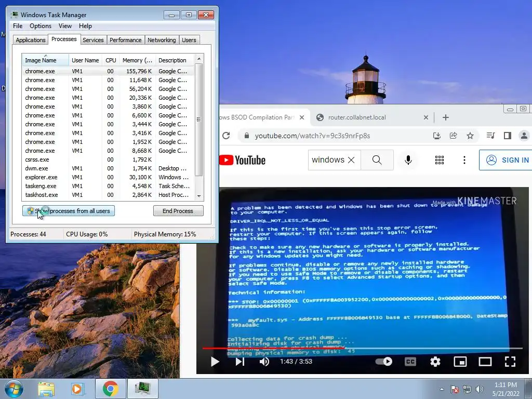Open Task Manager Help menu
The width and height of the screenshot is (532, 399).
[x=85, y=26]
